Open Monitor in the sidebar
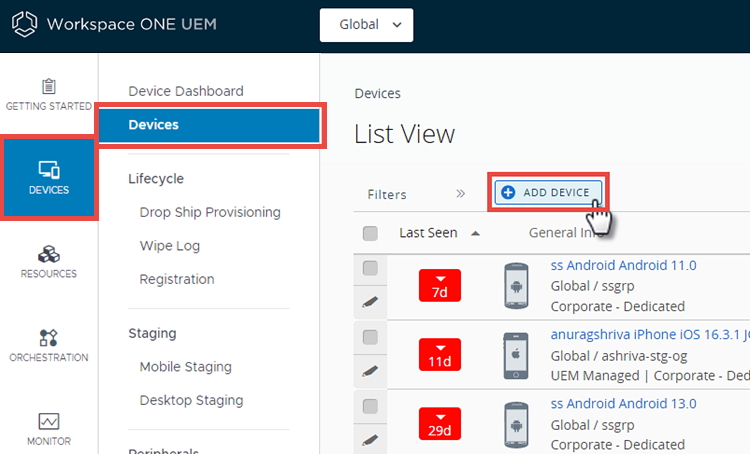This screenshot has height=454, width=750. coord(49,430)
